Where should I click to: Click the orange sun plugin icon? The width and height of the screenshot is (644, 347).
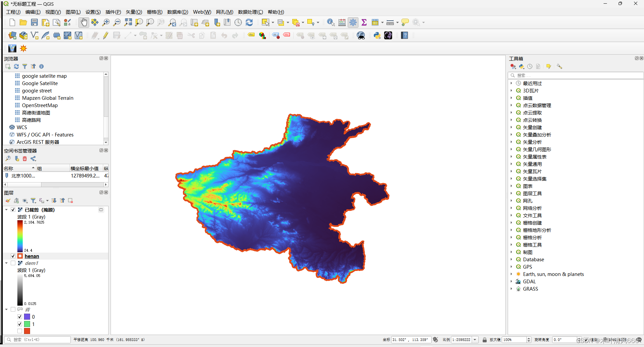[x=23, y=48]
